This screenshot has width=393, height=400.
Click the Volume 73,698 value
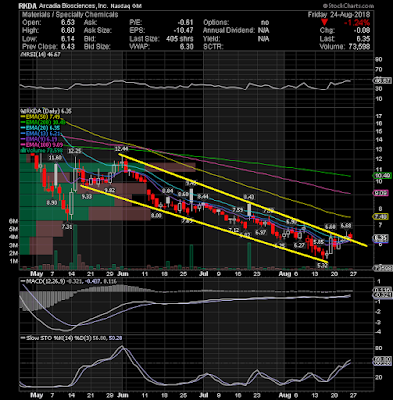(x=359, y=47)
